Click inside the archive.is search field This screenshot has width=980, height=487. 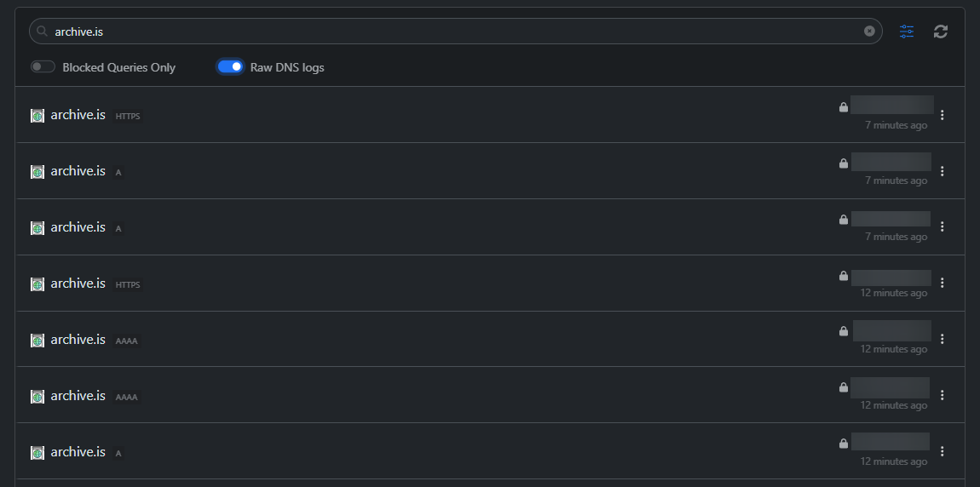point(456,32)
